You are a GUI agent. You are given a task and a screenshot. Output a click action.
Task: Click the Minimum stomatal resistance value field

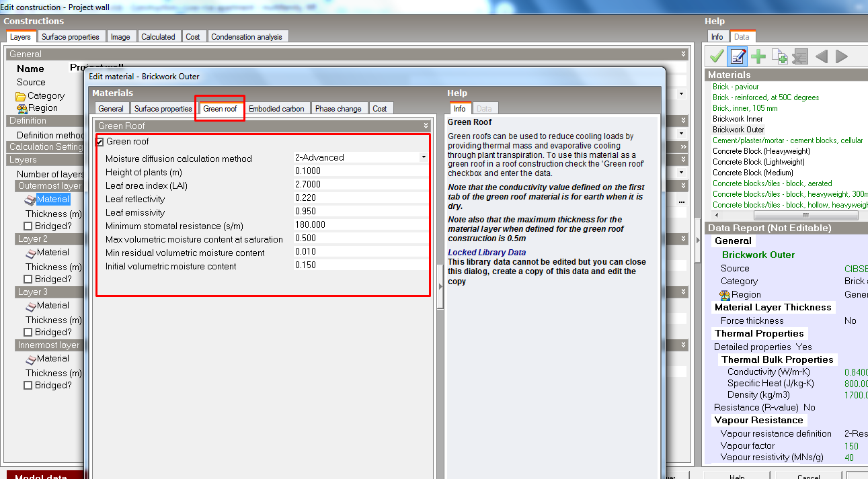pyautogui.click(x=360, y=225)
